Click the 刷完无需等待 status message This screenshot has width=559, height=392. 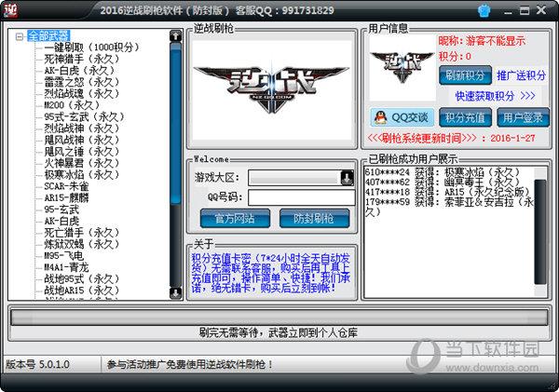point(278,332)
